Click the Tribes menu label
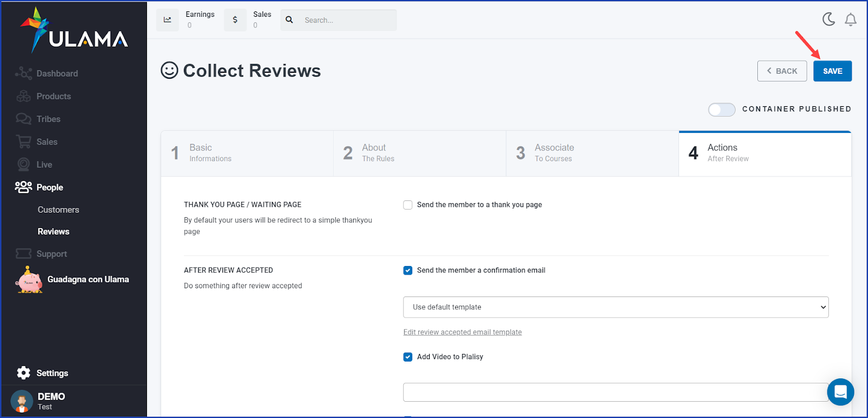 (x=48, y=119)
